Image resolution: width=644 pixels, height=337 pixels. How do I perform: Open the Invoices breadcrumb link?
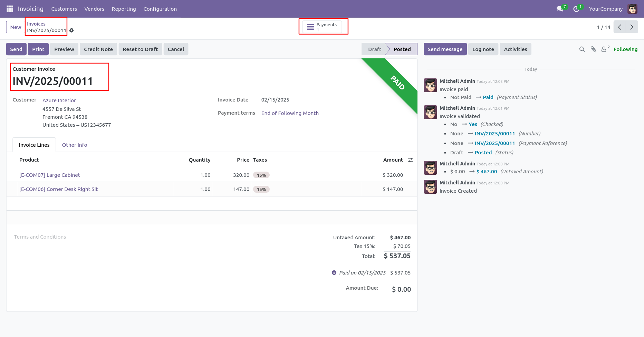pos(36,24)
